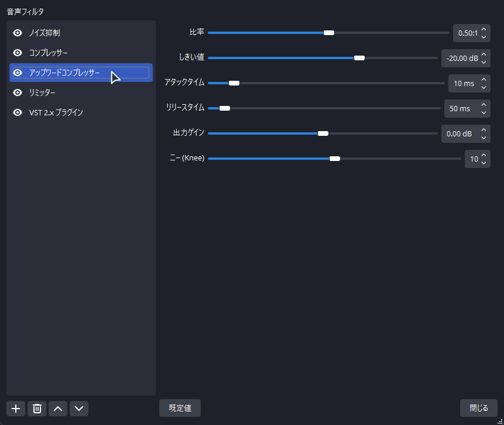Image resolution: width=504 pixels, height=425 pixels.
Task: Increase Knee value with up stepper arrow
Action: [484, 155]
